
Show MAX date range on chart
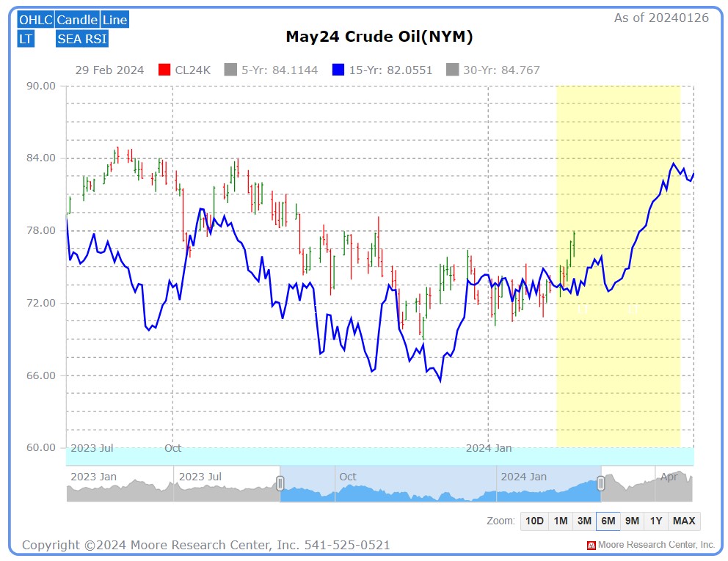682,521
